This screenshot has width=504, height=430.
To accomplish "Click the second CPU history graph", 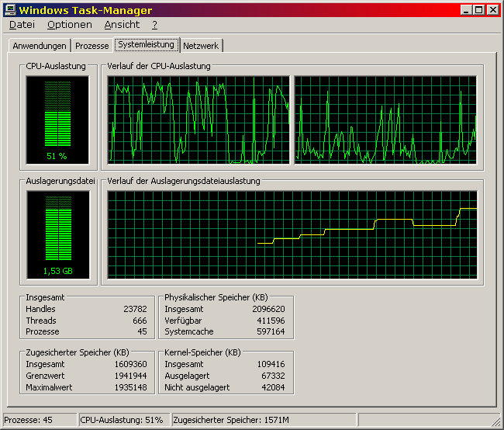I will 385,120.
